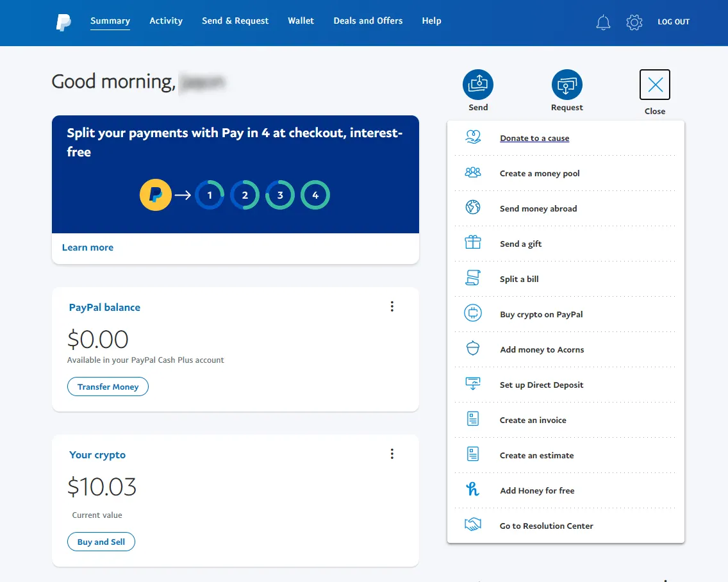Close the Send and Request panel
The width and height of the screenshot is (728, 582).
654,84
